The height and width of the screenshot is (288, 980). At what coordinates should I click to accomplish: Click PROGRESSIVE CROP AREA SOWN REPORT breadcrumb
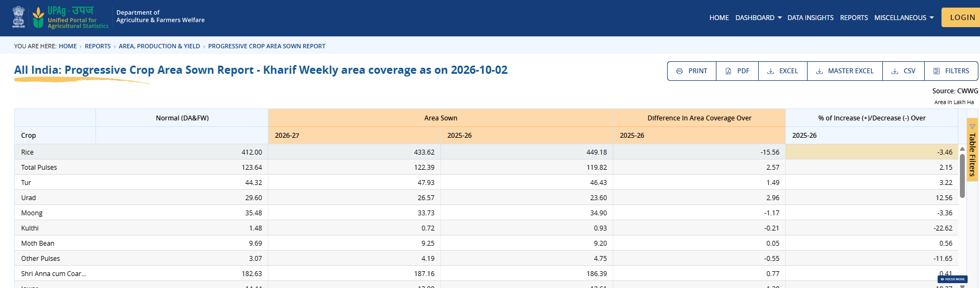tap(267, 46)
